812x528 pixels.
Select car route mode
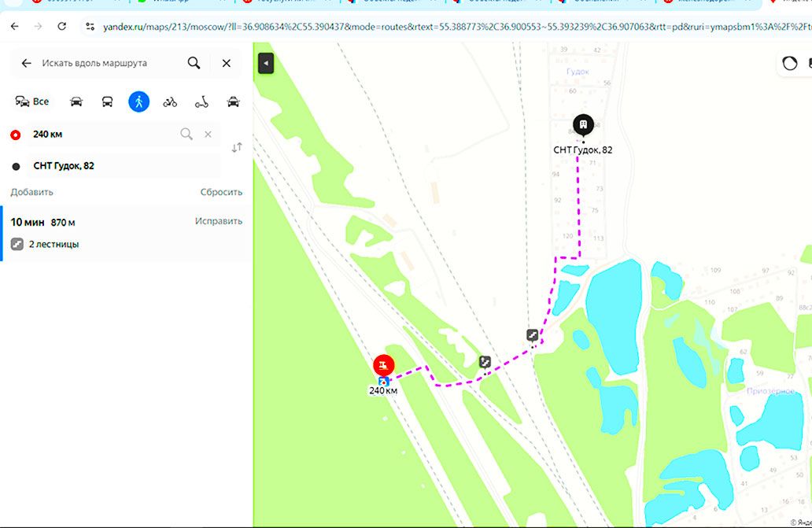click(x=76, y=102)
